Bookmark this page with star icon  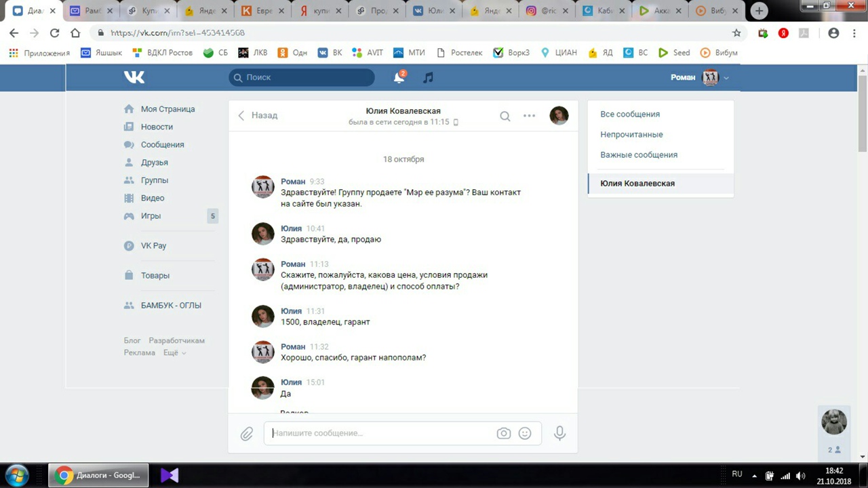click(x=736, y=33)
